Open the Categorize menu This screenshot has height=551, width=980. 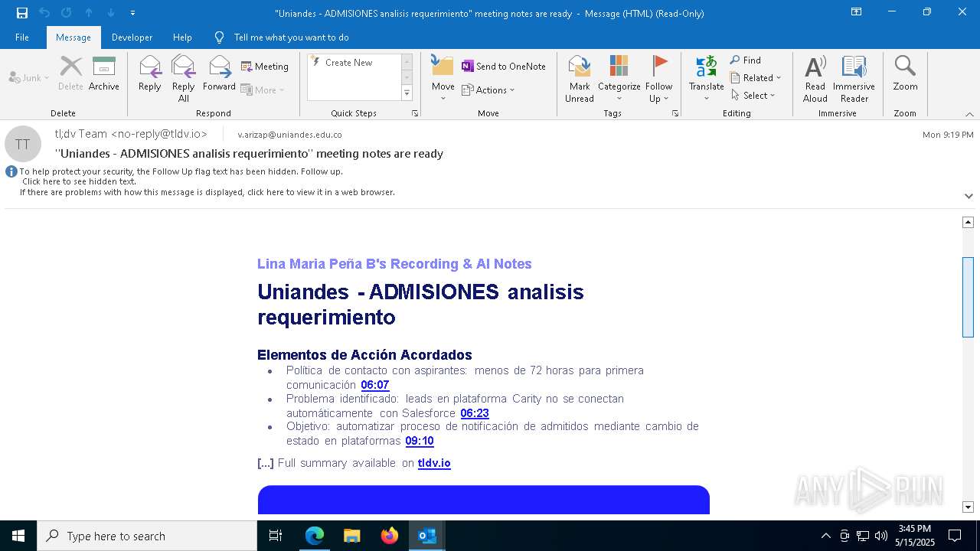[x=619, y=79]
